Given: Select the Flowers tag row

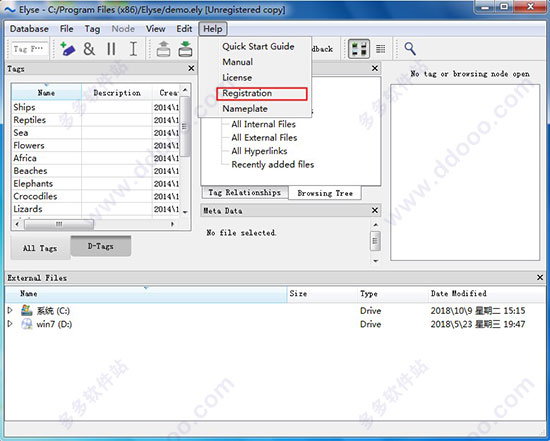Looking at the screenshot, I should click(x=95, y=145).
